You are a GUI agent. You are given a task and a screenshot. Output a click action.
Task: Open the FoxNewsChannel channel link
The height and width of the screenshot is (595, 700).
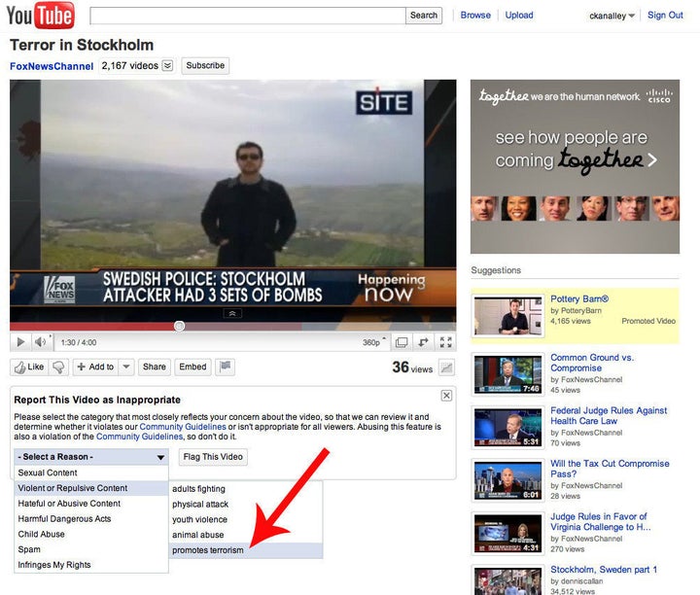[x=52, y=66]
